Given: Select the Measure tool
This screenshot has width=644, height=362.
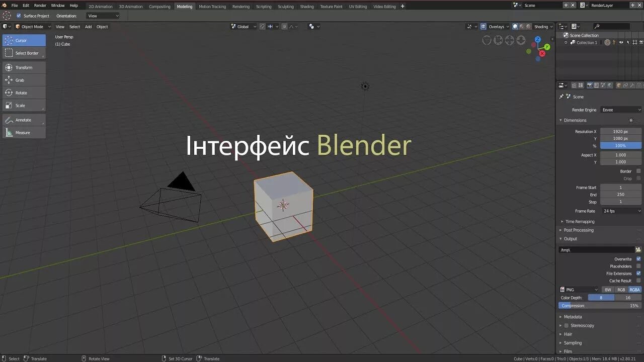Looking at the screenshot, I should [x=24, y=132].
